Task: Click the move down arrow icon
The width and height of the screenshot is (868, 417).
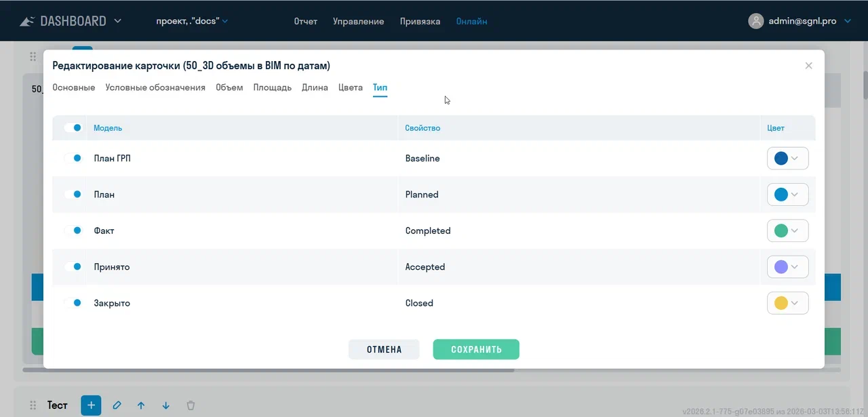Action: tap(166, 405)
